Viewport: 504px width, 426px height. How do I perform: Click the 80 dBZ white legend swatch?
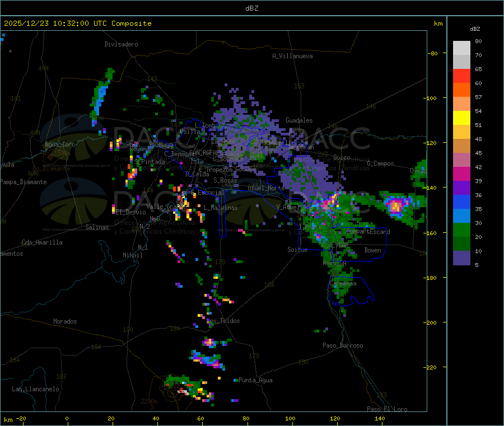point(461,48)
